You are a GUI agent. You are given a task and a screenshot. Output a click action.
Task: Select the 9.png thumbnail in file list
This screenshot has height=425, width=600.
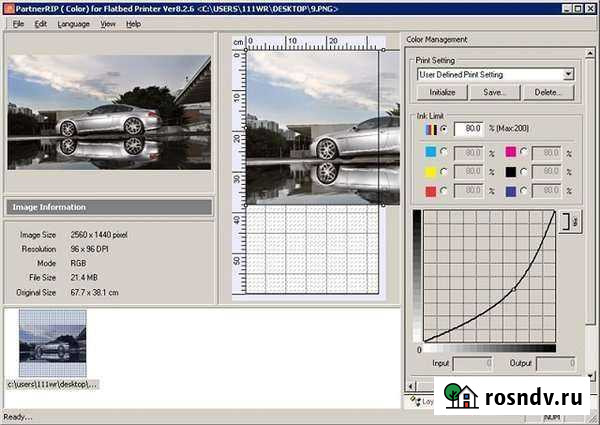[53, 342]
